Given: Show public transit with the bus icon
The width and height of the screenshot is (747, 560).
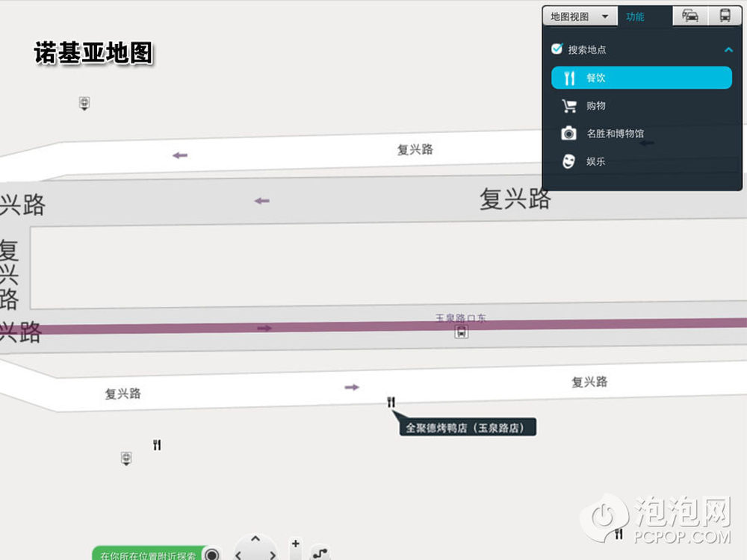Looking at the screenshot, I should click(x=725, y=16).
